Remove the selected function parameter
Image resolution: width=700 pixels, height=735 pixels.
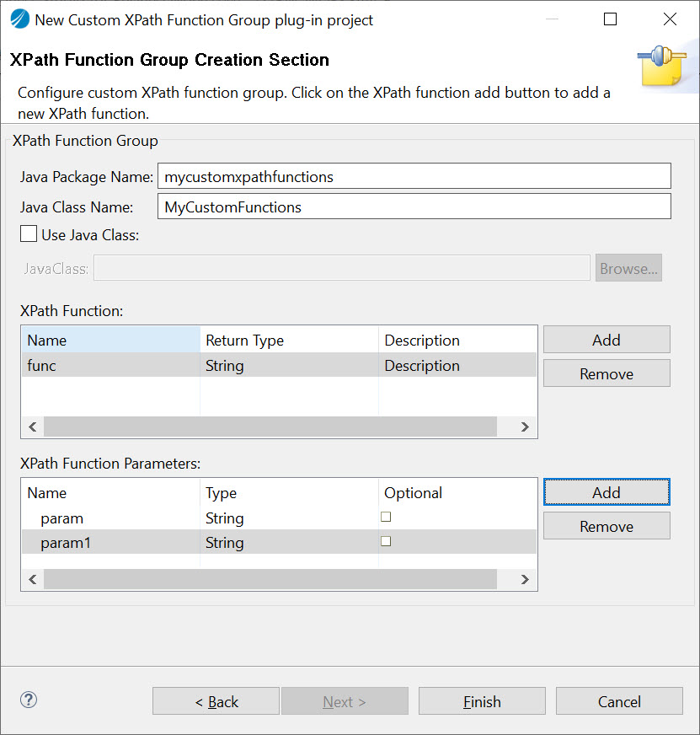pos(606,526)
